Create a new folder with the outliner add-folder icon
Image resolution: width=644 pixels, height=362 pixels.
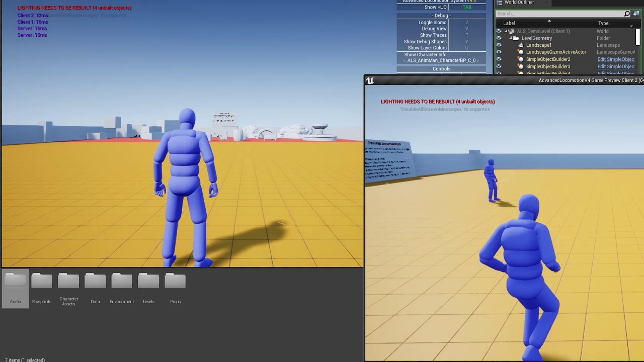point(636,14)
